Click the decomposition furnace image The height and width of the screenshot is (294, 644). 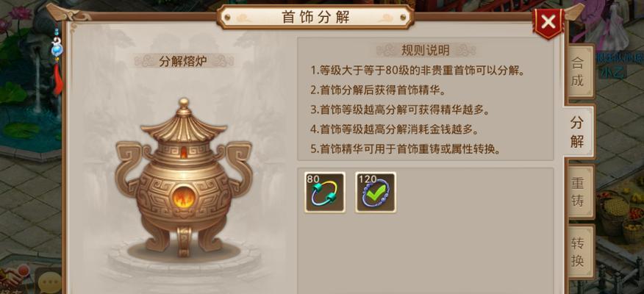[184, 177]
